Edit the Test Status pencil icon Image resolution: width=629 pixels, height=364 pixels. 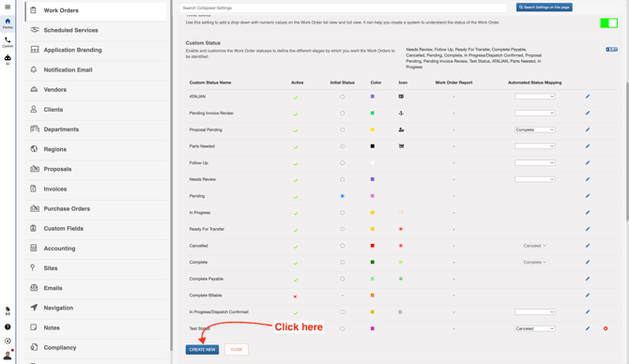coord(588,328)
